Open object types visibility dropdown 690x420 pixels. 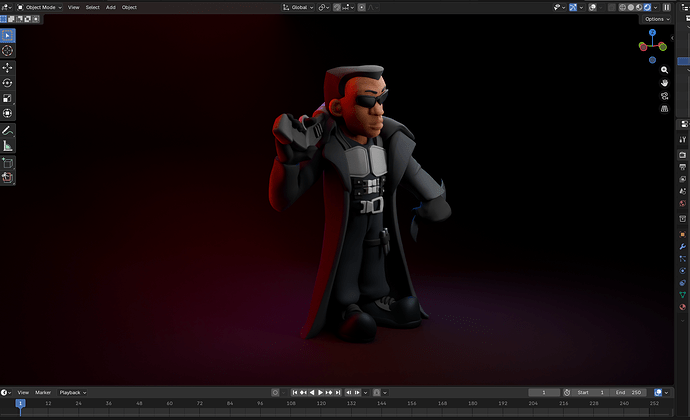(x=559, y=7)
